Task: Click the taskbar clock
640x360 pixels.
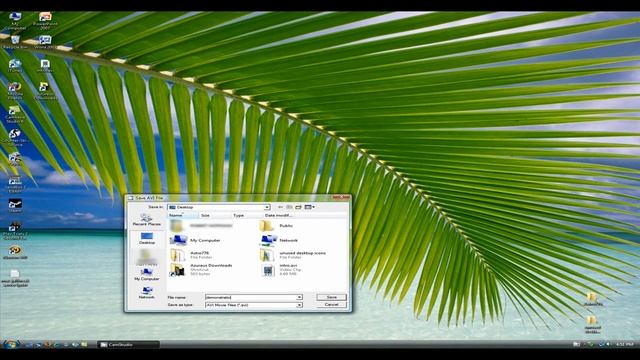Action: (624, 344)
